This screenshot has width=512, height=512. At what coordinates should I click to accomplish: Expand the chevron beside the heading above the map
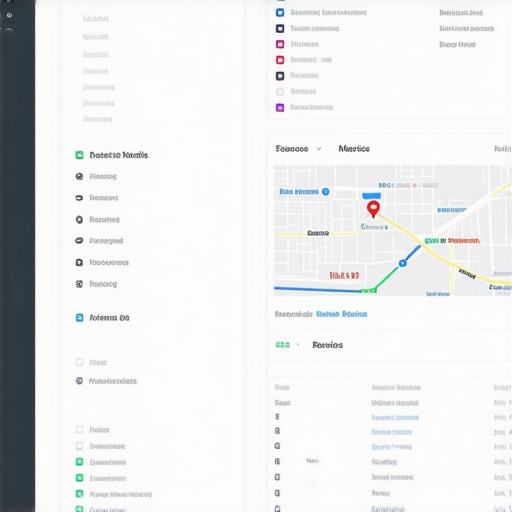319,149
